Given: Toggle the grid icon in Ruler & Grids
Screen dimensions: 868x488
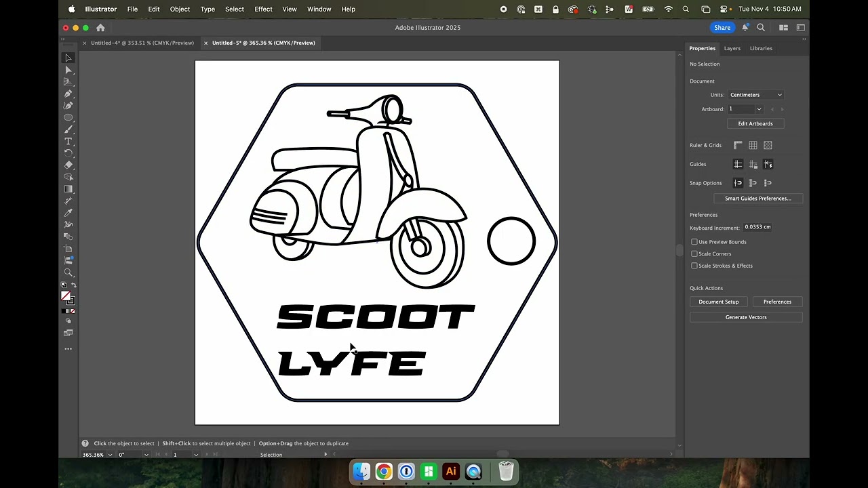Looking at the screenshot, I should pos(753,145).
